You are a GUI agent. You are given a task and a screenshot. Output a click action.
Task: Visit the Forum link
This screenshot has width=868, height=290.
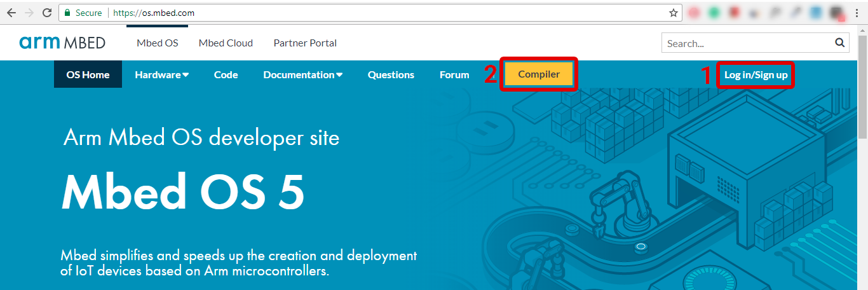click(454, 75)
